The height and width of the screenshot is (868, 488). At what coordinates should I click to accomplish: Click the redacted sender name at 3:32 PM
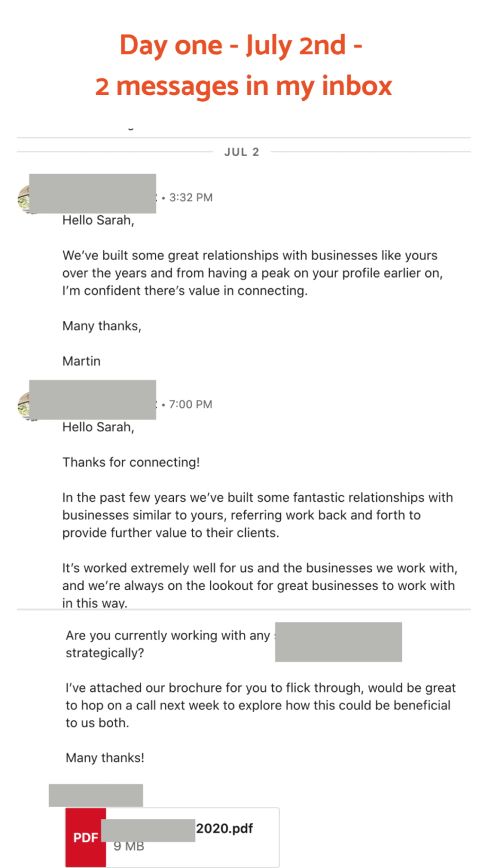(x=93, y=194)
